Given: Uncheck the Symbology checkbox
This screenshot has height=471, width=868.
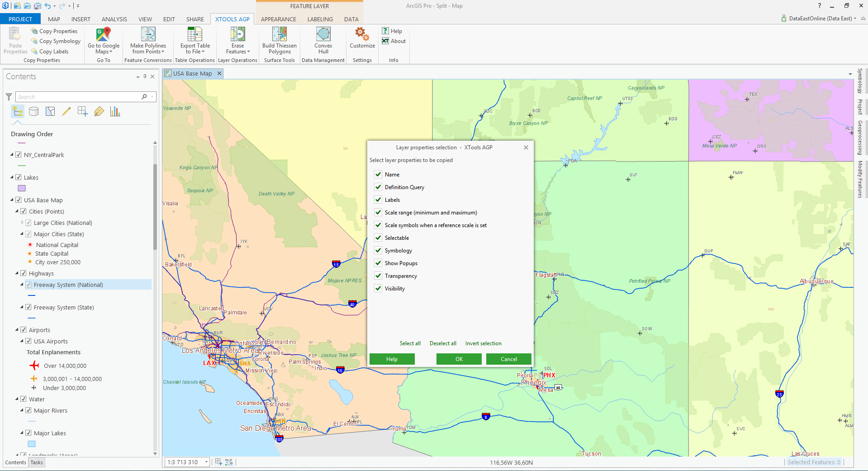Looking at the screenshot, I should [378, 250].
